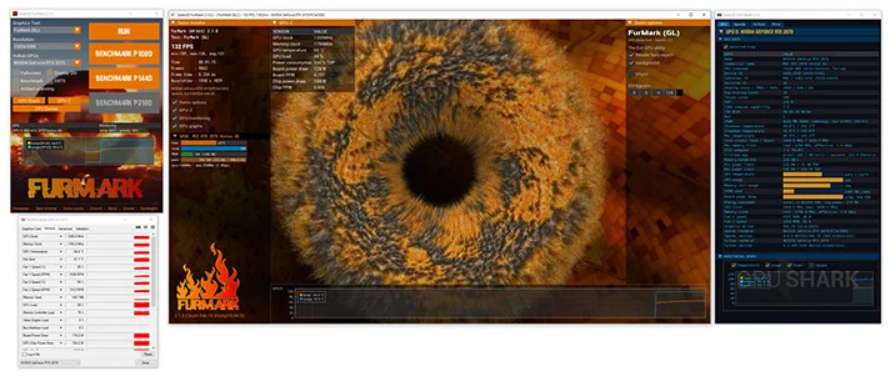Screen dimensions: 892x382
Task: Click the black color swatch in Demo options
Action: [x=679, y=92]
